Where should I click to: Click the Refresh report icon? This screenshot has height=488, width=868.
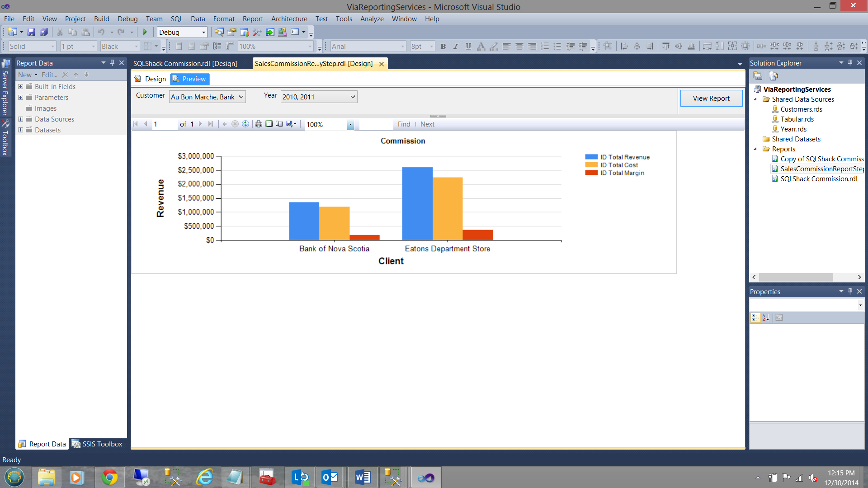pos(245,124)
